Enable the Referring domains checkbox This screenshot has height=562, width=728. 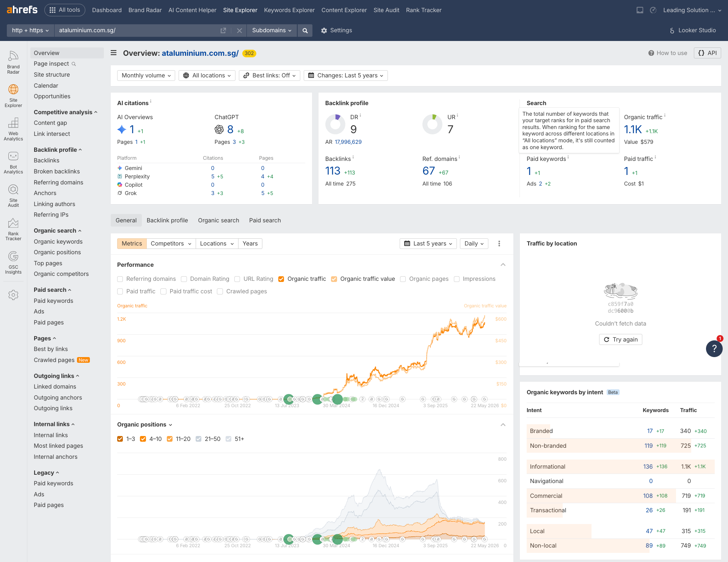coord(120,279)
